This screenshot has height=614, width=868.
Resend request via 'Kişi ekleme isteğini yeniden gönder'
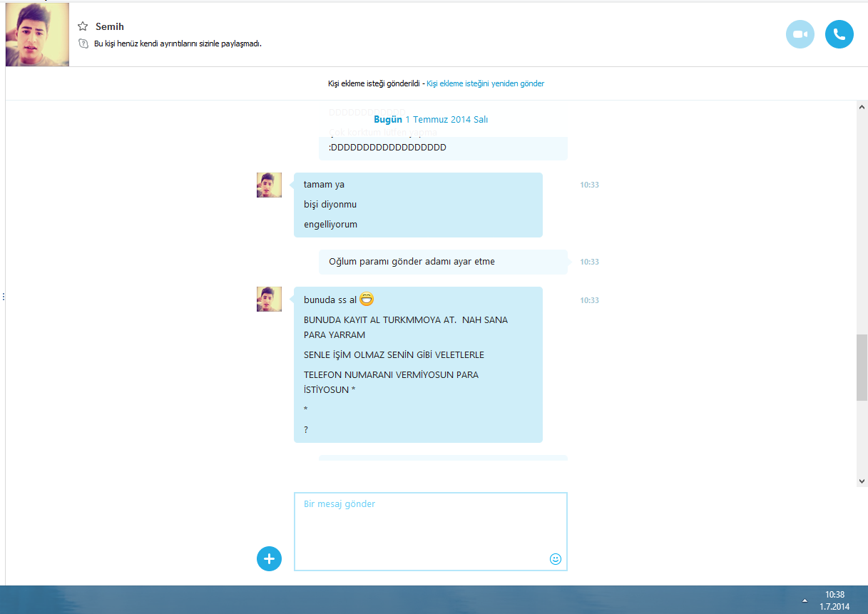pos(485,83)
